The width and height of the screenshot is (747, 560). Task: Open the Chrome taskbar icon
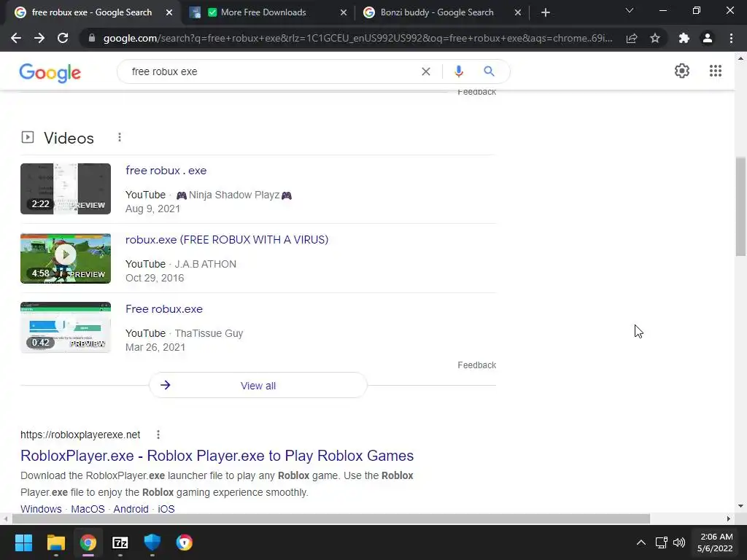pos(88,542)
